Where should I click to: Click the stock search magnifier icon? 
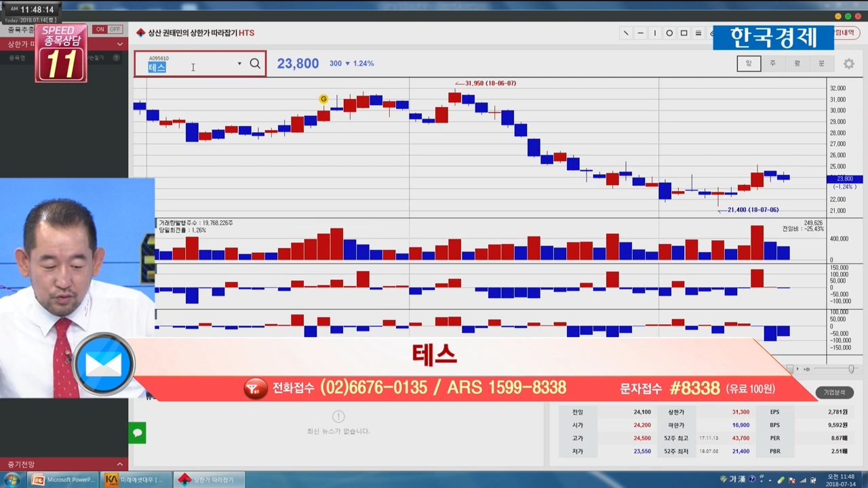point(255,64)
